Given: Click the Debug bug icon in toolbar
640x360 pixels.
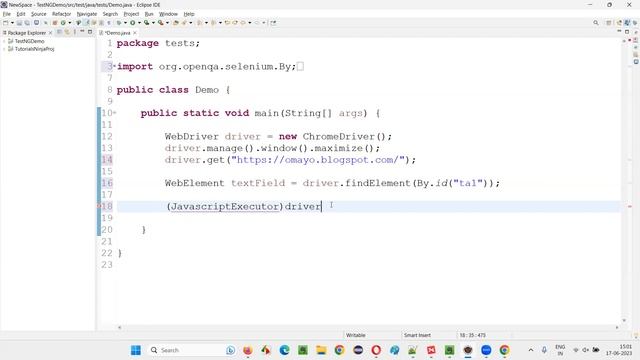Looking at the screenshot, I should click(x=119, y=23).
